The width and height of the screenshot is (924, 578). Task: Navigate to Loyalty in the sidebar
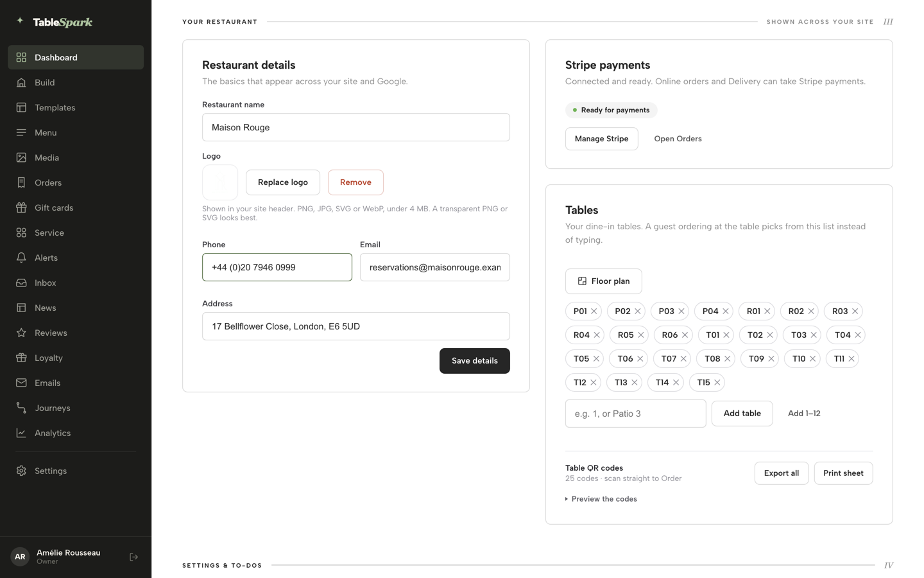pos(76,358)
